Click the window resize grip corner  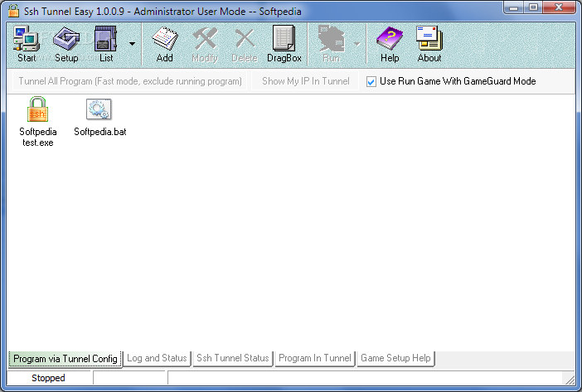pyautogui.click(x=570, y=379)
